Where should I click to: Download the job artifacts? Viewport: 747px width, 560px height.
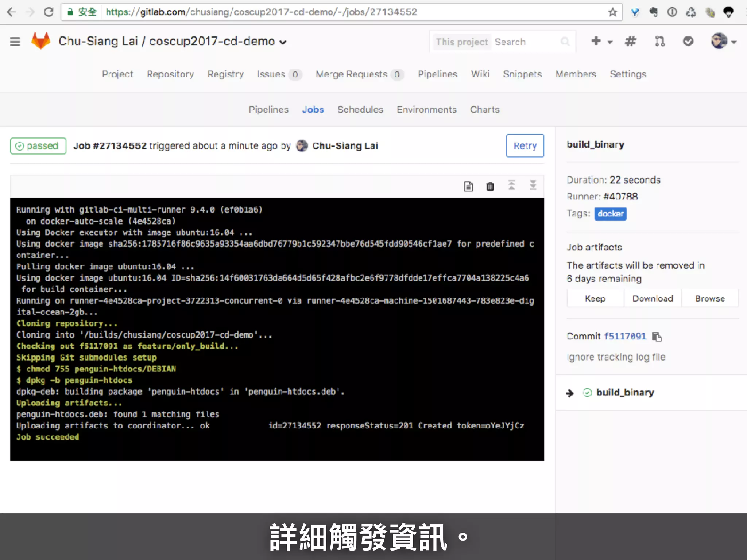pos(652,299)
